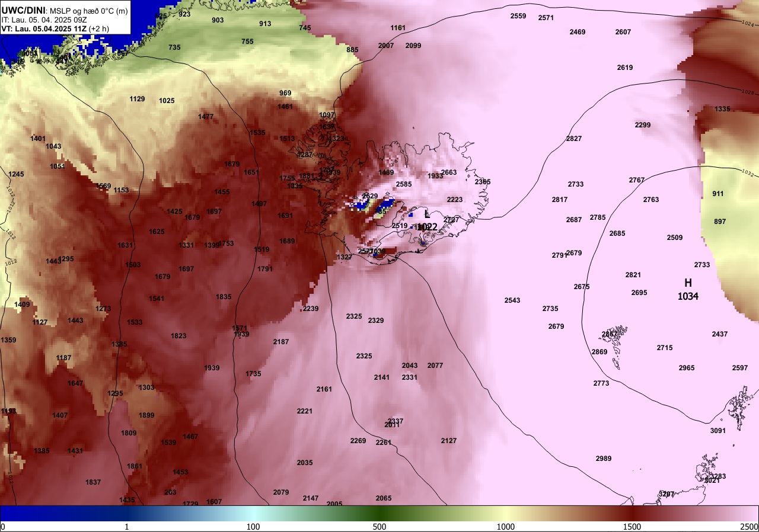Click the height value 2543
Viewport: 759px width, 532px height.
point(512,300)
